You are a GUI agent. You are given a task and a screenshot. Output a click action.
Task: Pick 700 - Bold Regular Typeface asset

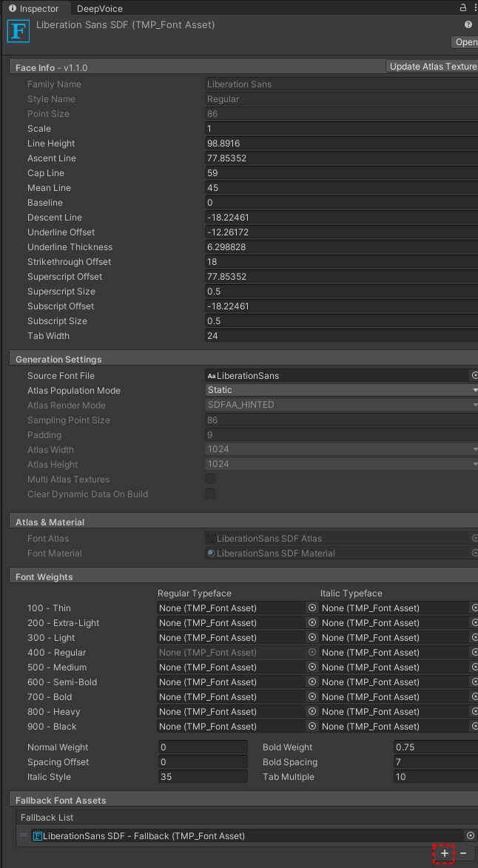(x=312, y=697)
